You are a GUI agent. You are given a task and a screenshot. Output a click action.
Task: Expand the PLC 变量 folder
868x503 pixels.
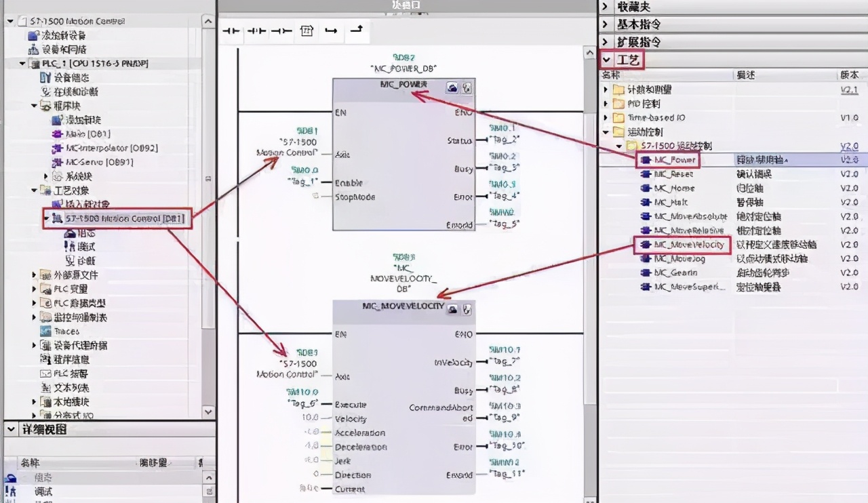coord(35,289)
